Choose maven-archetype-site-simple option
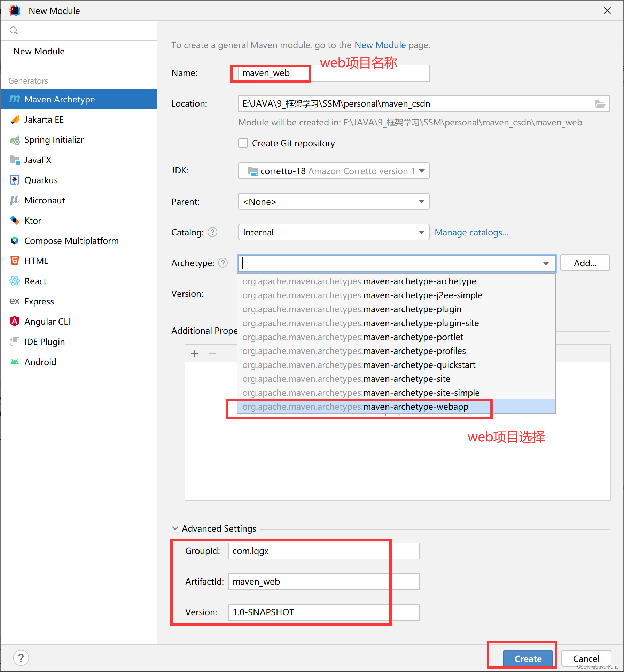 (x=396, y=393)
